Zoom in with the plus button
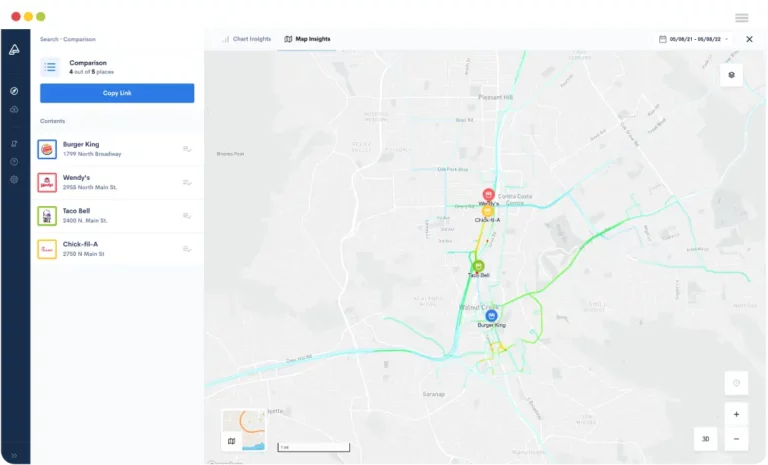768x465 pixels. coord(736,415)
